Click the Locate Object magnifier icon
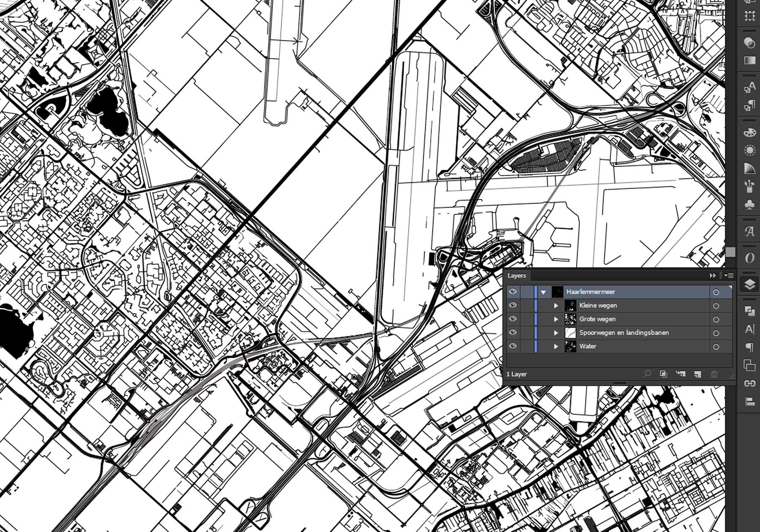 pos(647,374)
